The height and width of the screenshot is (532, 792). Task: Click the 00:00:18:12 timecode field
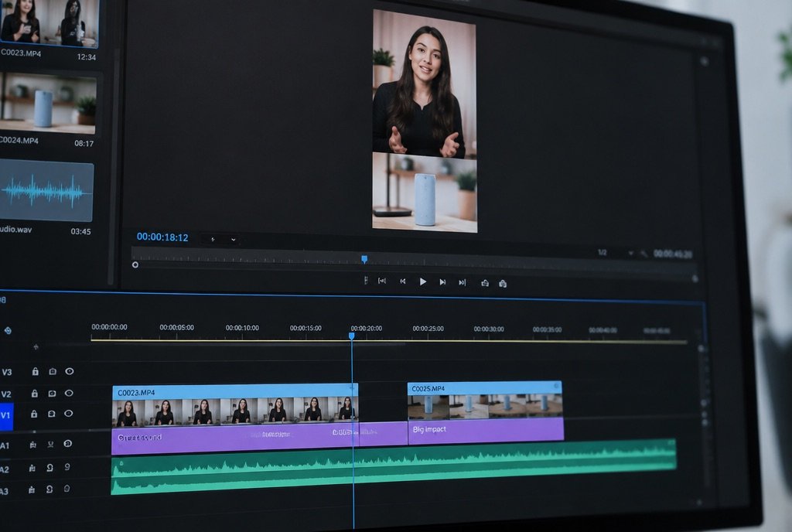[x=162, y=237]
